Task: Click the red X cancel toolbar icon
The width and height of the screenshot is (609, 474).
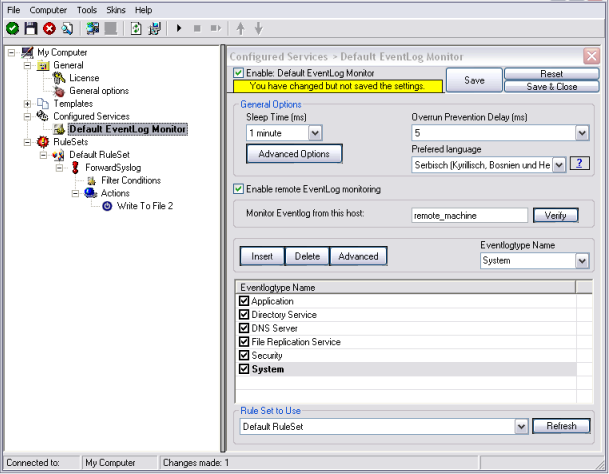Action: [49, 28]
